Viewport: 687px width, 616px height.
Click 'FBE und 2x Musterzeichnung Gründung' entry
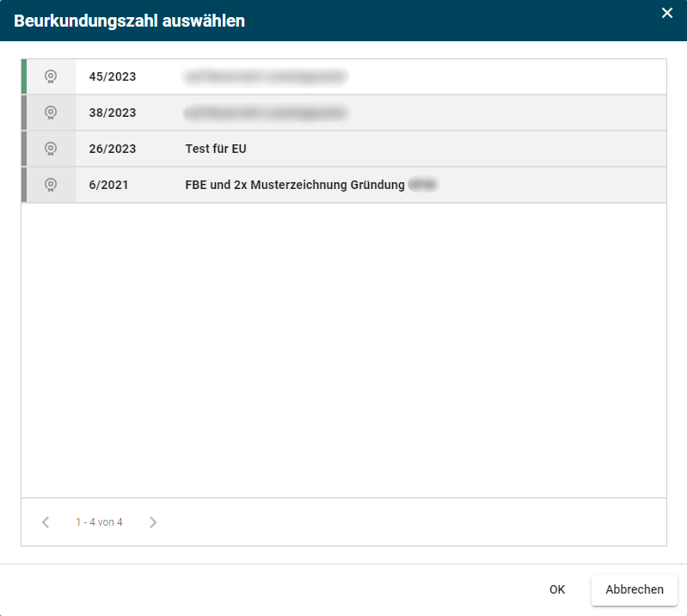click(295, 185)
